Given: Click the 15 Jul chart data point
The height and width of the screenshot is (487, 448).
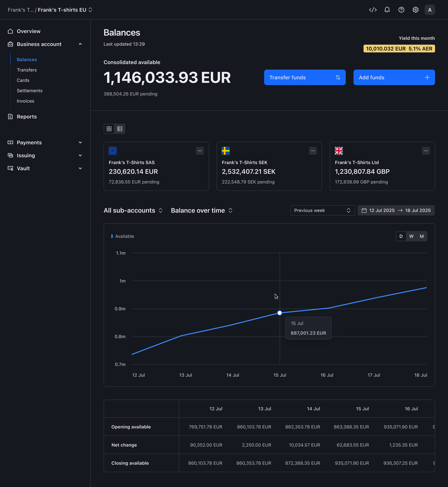Looking at the screenshot, I should point(280,313).
